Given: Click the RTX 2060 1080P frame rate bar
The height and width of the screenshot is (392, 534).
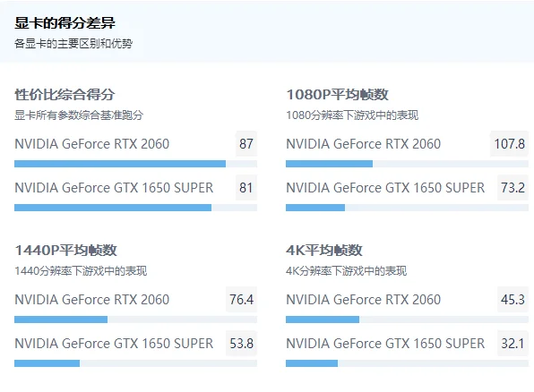Looking at the screenshot, I should click(407, 164).
